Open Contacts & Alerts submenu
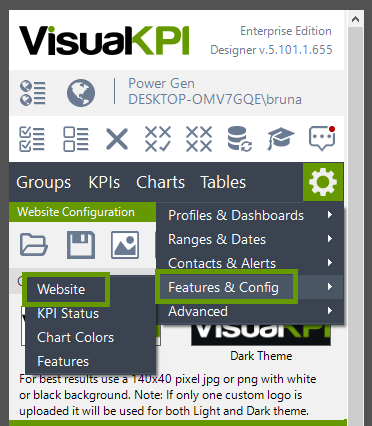 pos(250,263)
